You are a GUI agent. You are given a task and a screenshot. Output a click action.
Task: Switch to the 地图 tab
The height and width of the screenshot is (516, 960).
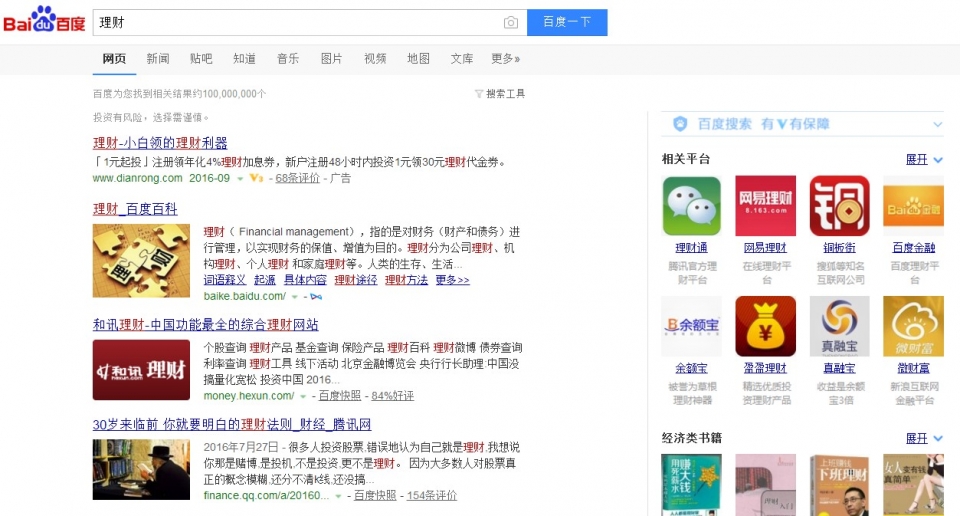(418, 59)
